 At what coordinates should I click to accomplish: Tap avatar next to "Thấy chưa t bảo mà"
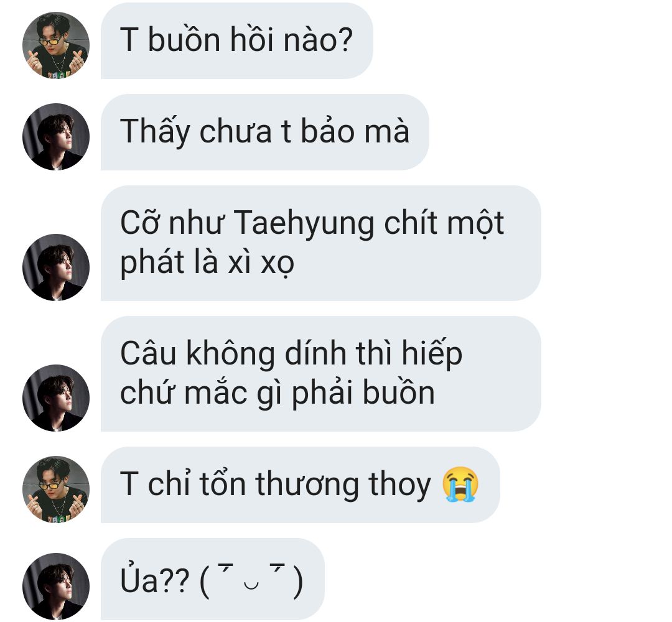pyautogui.click(x=56, y=137)
